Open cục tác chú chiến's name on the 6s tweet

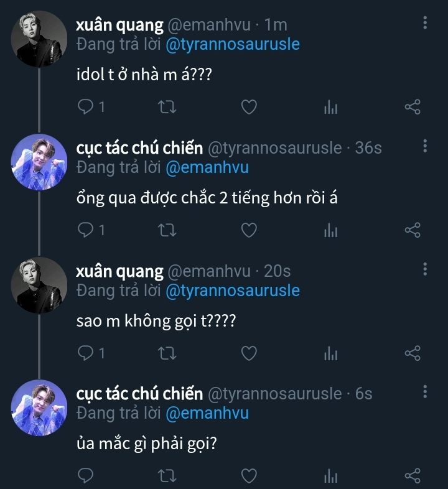point(139,394)
